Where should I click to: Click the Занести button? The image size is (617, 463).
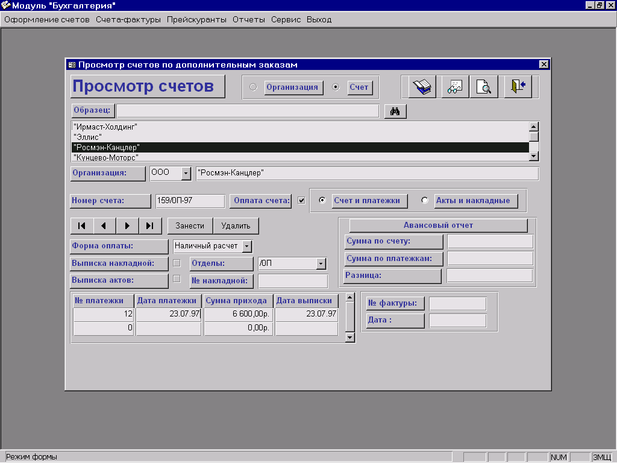(189, 225)
